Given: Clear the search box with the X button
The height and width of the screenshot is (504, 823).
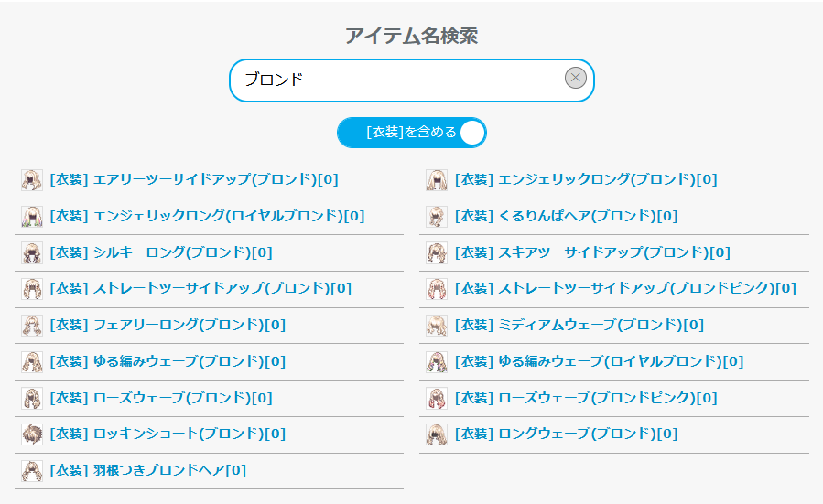Looking at the screenshot, I should pos(575,79).
